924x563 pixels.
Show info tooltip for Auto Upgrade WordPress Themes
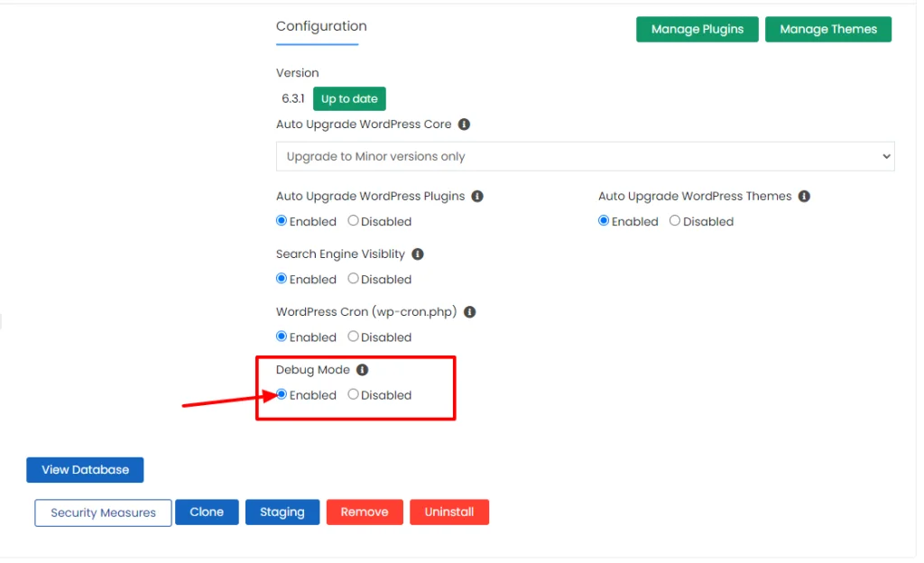click(804, 196)
